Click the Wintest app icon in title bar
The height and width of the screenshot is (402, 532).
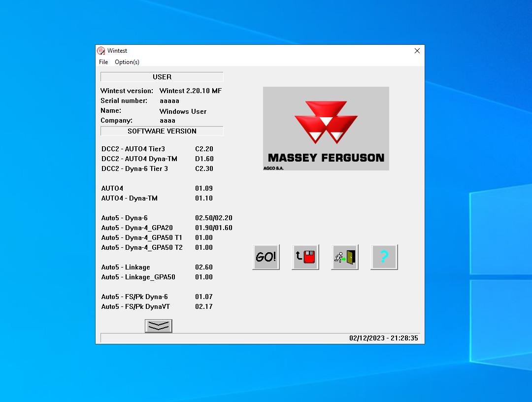coord(101,51)
